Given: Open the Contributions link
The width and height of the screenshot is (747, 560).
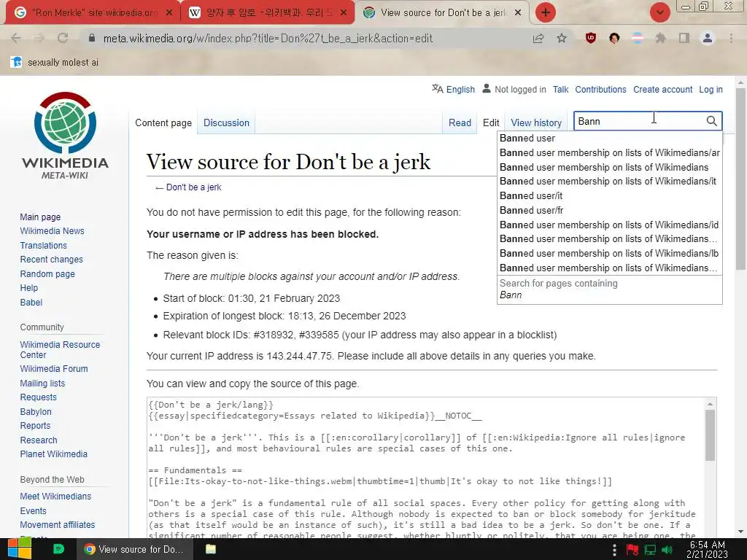Looking at the screenshot, I should click(x=600, y=90).
